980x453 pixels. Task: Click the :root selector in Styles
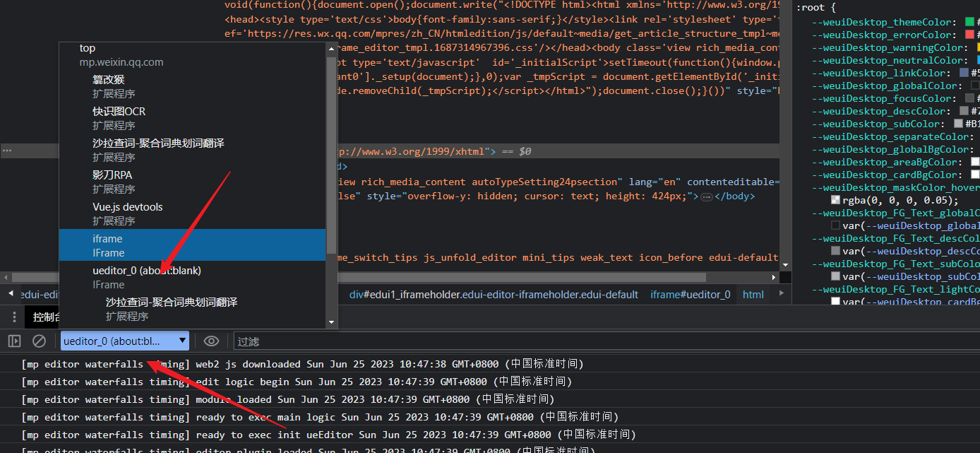pyautogui.click(x=811, y=8)
